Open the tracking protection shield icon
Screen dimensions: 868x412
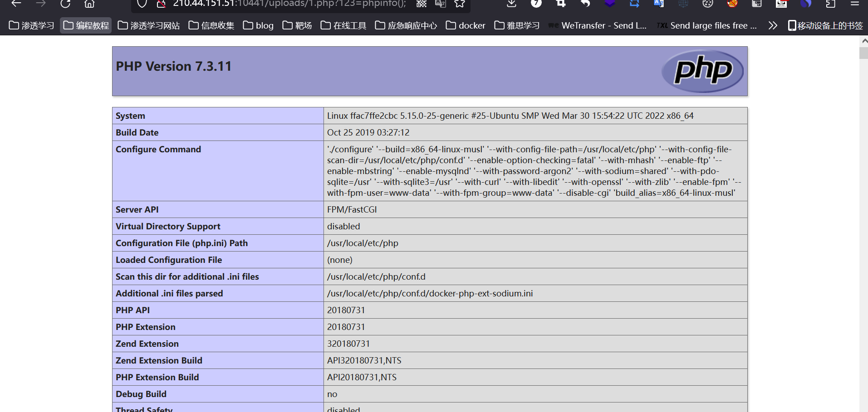point(142,4)
